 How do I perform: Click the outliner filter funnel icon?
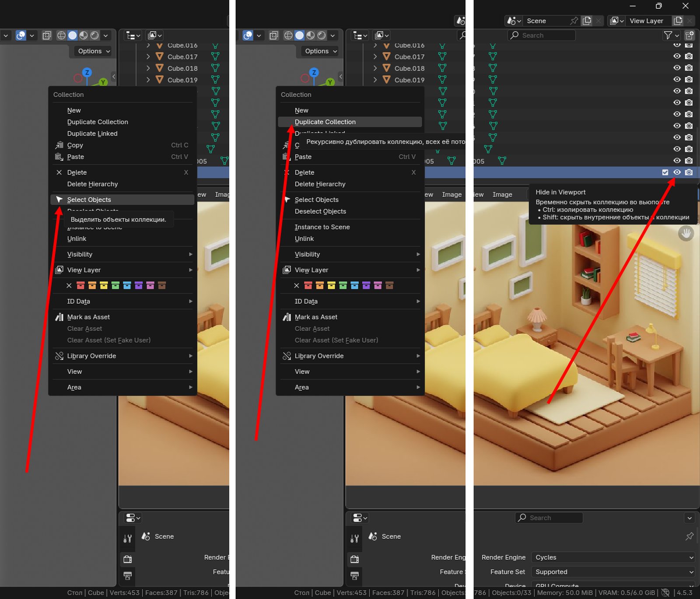668,35
